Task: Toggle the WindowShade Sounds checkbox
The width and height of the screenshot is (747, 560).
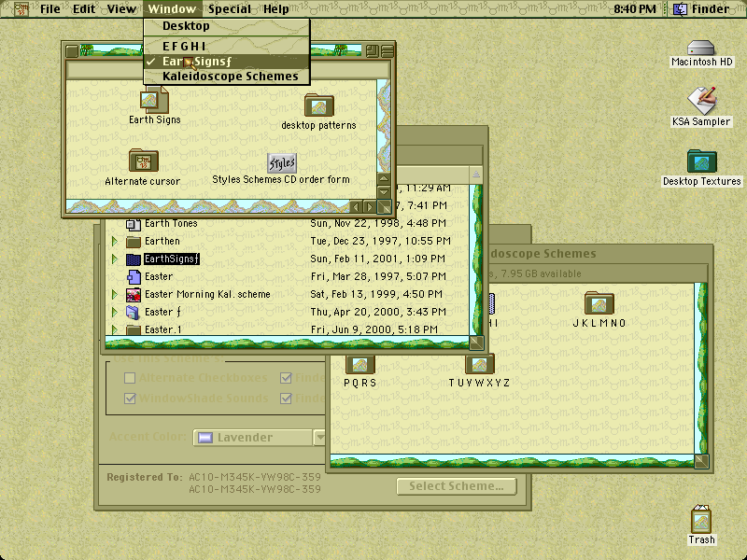Action: [130, 399]
